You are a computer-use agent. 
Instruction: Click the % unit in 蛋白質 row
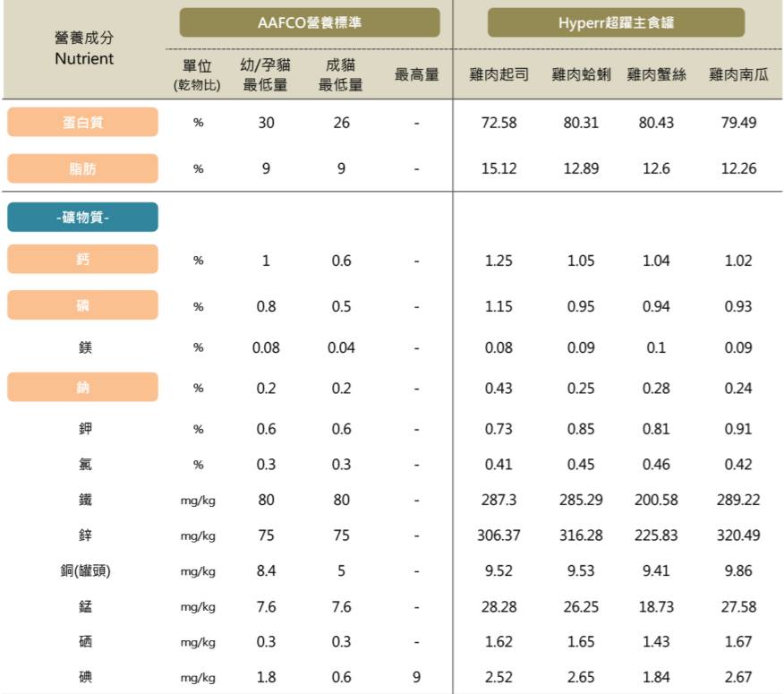click(199, 123)
